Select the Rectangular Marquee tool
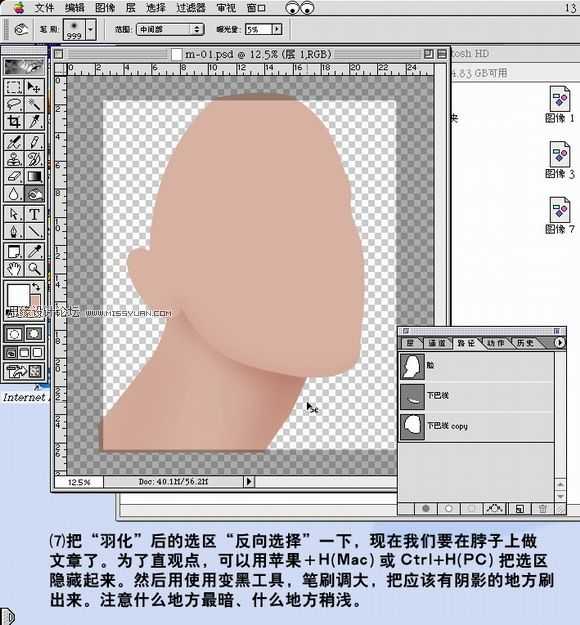The image size is (580, 625). pos(14,87)
